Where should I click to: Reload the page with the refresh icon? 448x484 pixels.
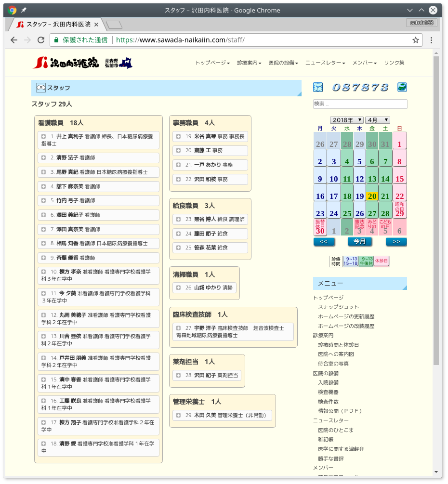pyautogui.click(x=41, y=40)
